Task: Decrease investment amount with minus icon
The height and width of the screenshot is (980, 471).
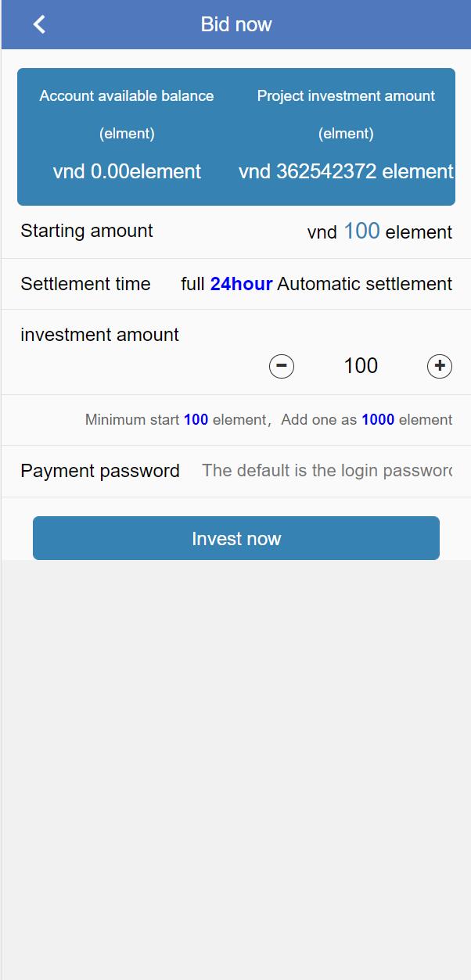Action: [x=282, y=366]
